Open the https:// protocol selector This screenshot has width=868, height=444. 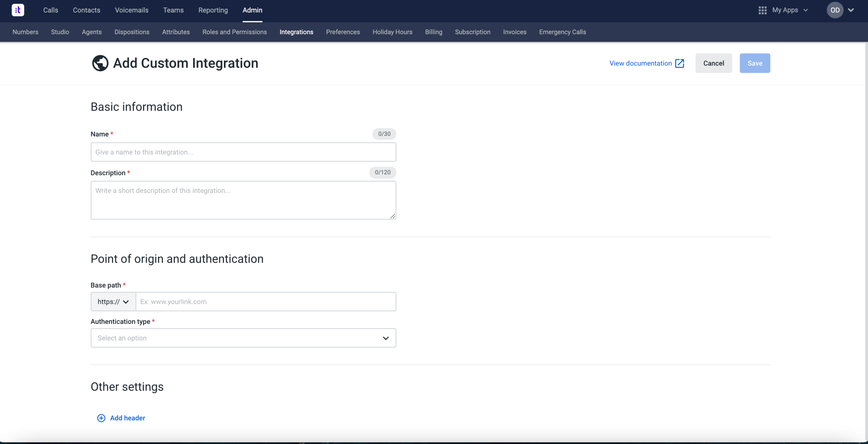pos(113,301)
